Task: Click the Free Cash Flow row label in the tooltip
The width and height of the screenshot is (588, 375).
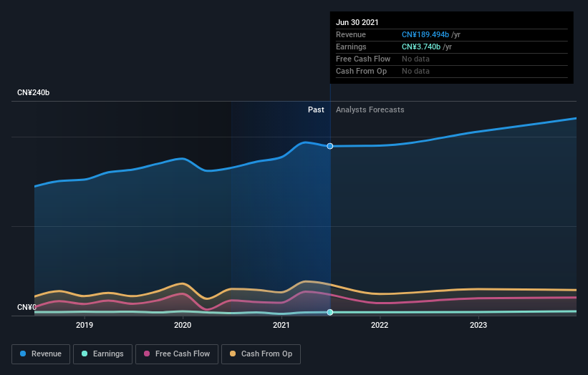Action: 363,59
